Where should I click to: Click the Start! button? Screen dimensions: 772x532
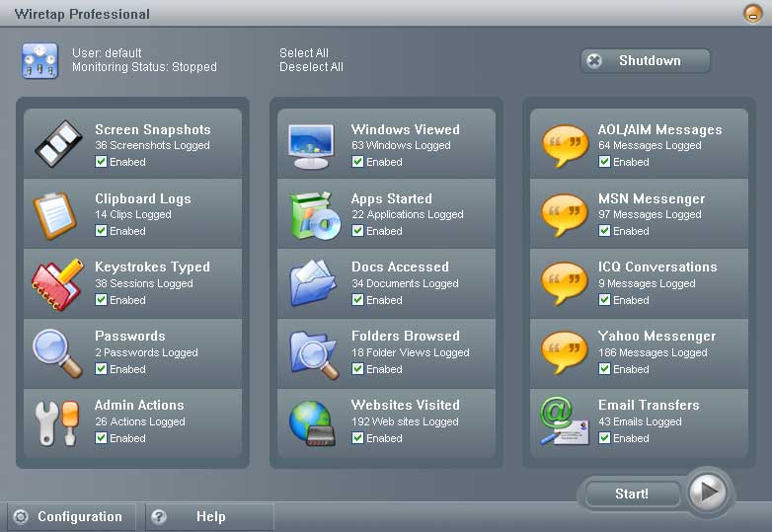pyautogui.click(x=632, y=494)
